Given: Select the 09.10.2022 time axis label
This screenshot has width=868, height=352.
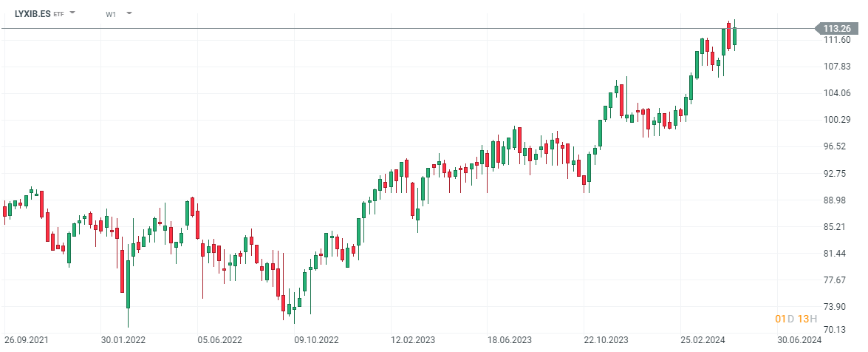Looking at the screenshot, I should click(x=316, y=340).
